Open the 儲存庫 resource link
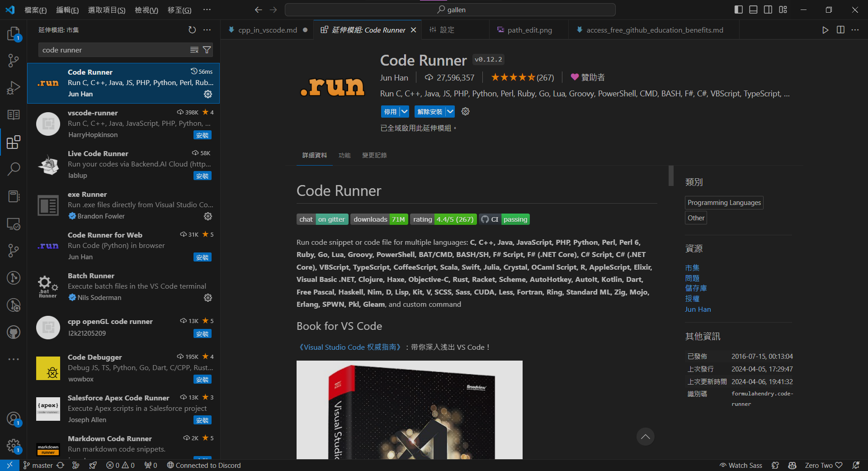 point(695,288)
